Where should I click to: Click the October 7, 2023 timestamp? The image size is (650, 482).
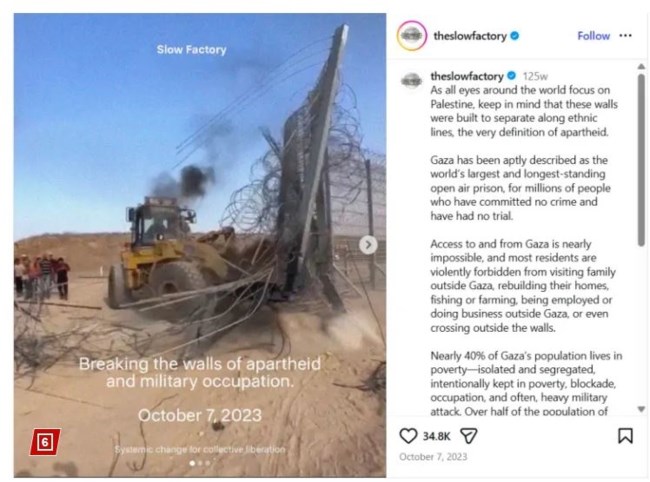tap(433, 457)
